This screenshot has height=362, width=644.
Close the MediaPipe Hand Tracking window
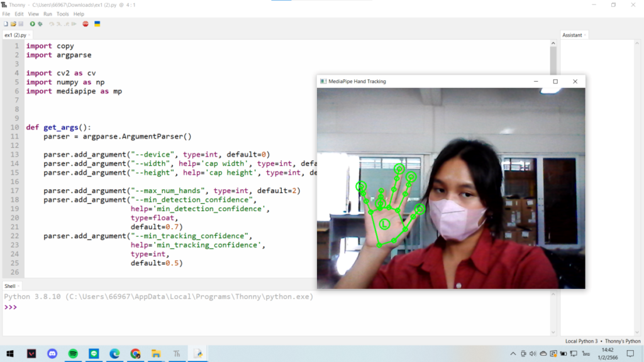click(x=575, y=81)
